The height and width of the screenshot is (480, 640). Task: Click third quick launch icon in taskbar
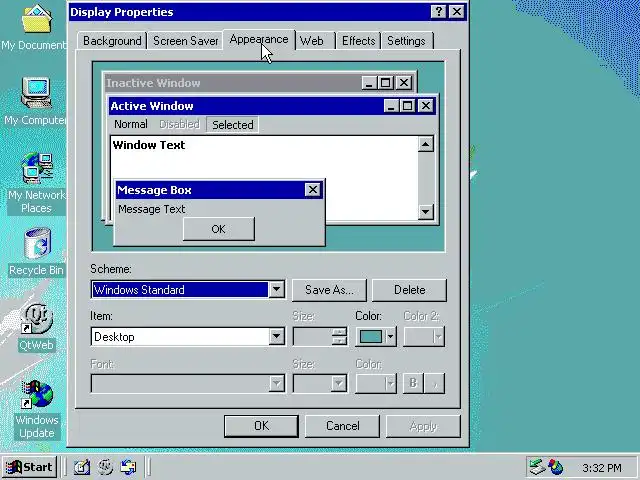point(128,467)
